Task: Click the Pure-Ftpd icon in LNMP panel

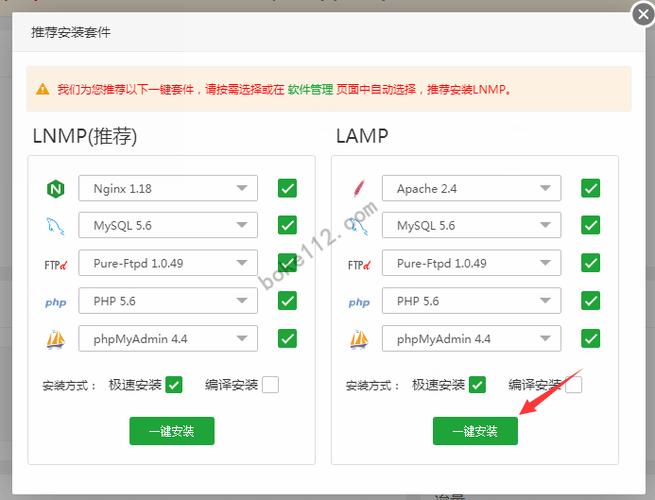Action: 56,264
